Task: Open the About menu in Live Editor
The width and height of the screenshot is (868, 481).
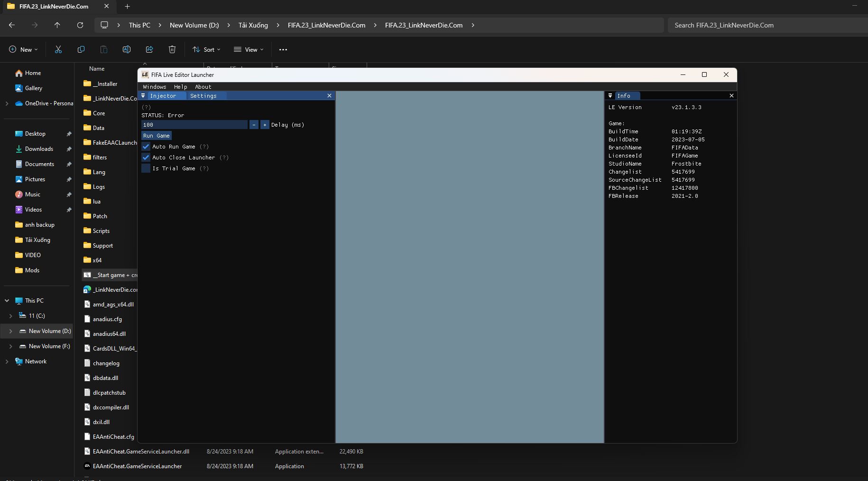Action: click(203, 87)
